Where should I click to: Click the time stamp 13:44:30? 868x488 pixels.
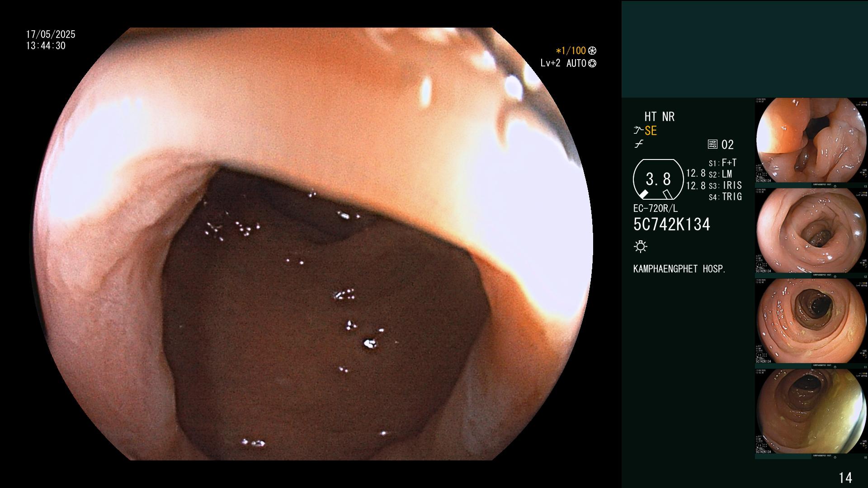46,46
